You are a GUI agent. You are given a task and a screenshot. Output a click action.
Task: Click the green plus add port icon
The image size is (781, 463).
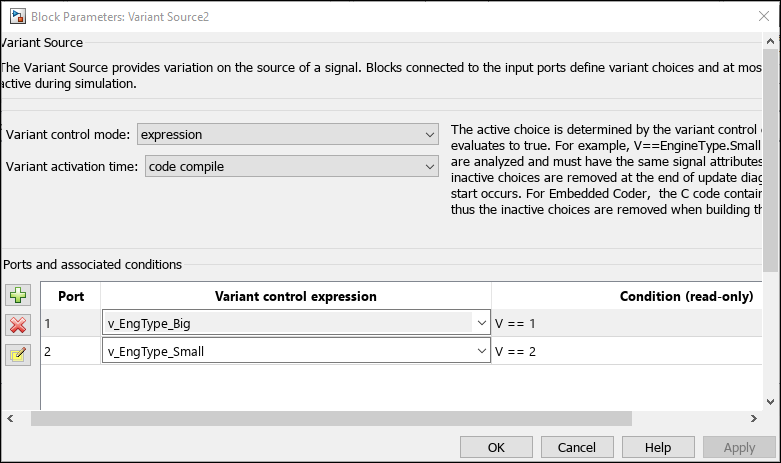pos(19,295)
